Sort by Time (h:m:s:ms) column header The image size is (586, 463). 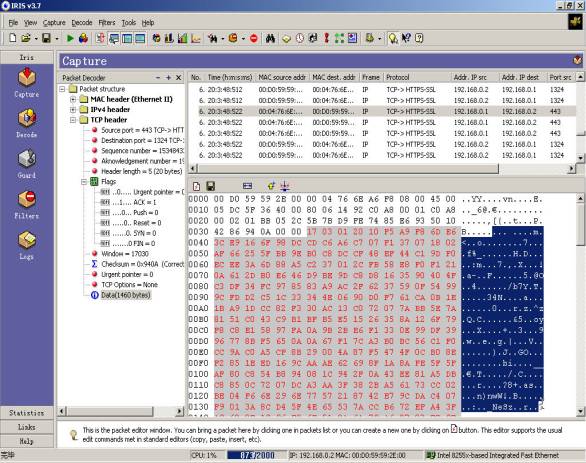(x=230, y=77)
